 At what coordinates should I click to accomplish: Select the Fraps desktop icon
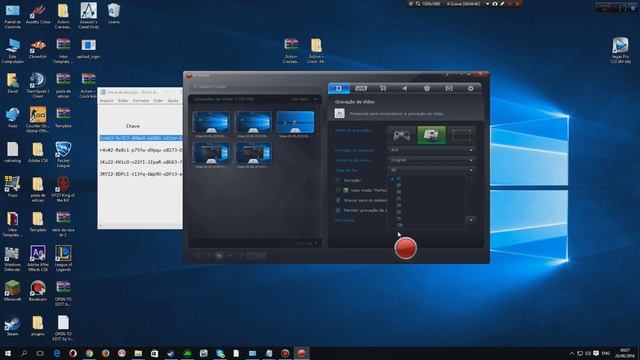coord(13,187)
